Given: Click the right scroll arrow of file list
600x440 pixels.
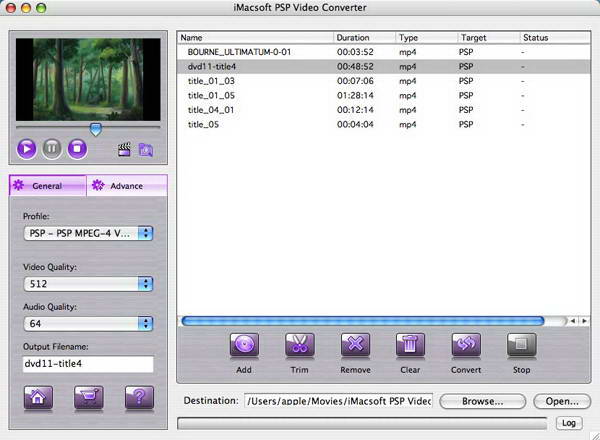Looking at the screenshot, I should pos(584,321).
